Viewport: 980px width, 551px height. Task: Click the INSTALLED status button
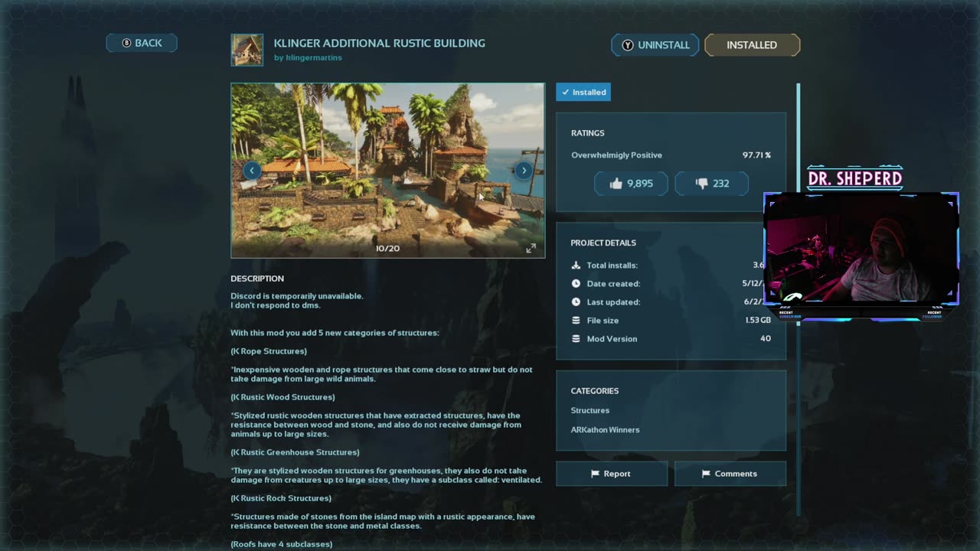click(752, 45)
